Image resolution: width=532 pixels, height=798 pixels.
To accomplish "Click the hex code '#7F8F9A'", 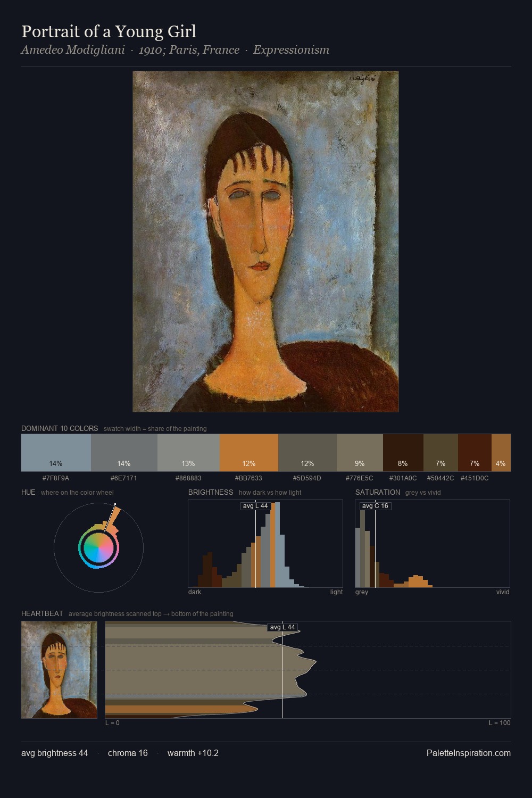I will click(x=56, y=478).
